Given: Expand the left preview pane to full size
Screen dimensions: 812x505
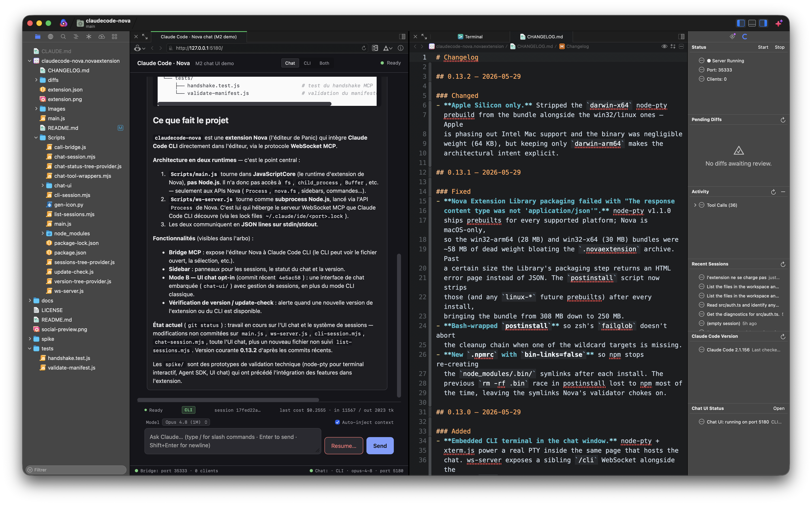Looking at the screenshot, I should 145,37.
